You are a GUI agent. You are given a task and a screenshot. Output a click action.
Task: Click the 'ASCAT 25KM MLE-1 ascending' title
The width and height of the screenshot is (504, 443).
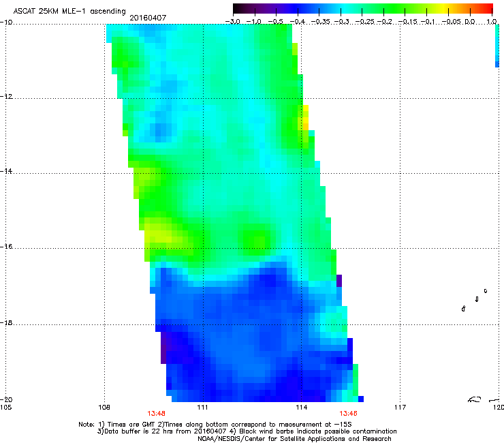[69, 12]
